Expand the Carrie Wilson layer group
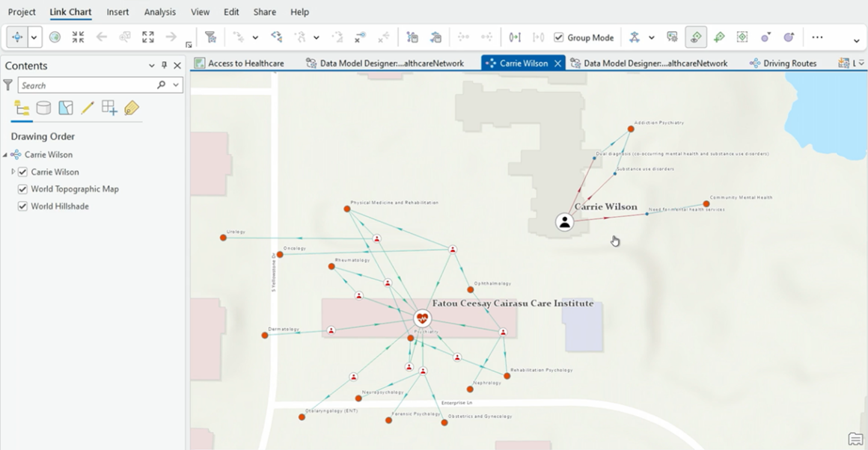Screen dimensions: 868x450 pyautogui.click(x=13, y=172)
